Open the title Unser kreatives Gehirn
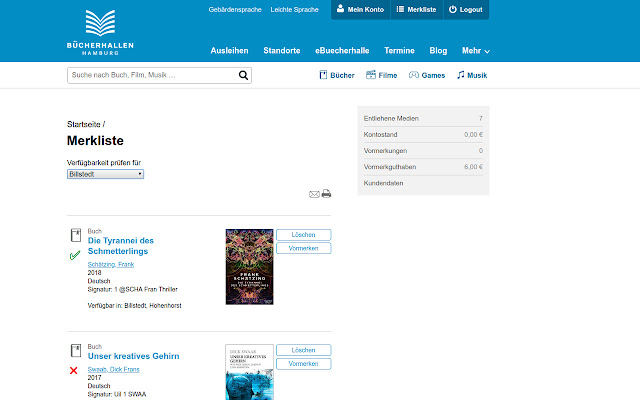Image resolution: width=640 pixels, height=400 pixels. (x=133, y=356)
